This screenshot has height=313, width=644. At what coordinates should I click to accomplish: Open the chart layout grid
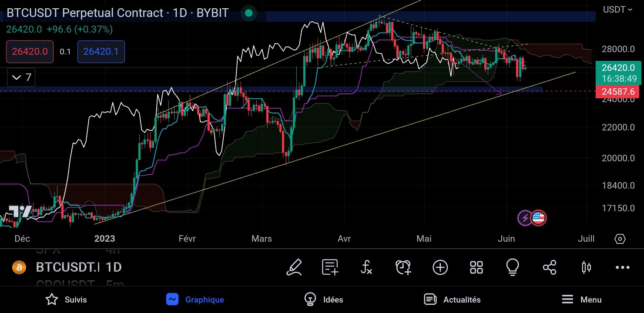click(476, 267)
